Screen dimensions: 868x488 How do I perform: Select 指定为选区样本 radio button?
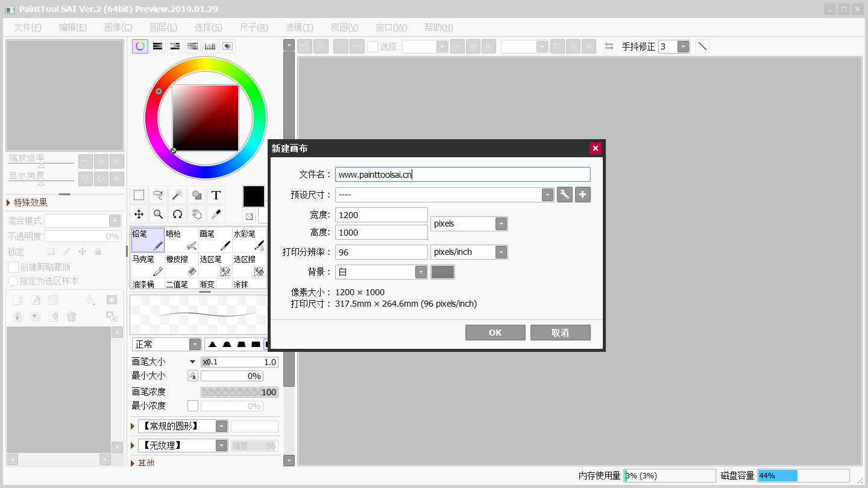click(x=13, y=281)
